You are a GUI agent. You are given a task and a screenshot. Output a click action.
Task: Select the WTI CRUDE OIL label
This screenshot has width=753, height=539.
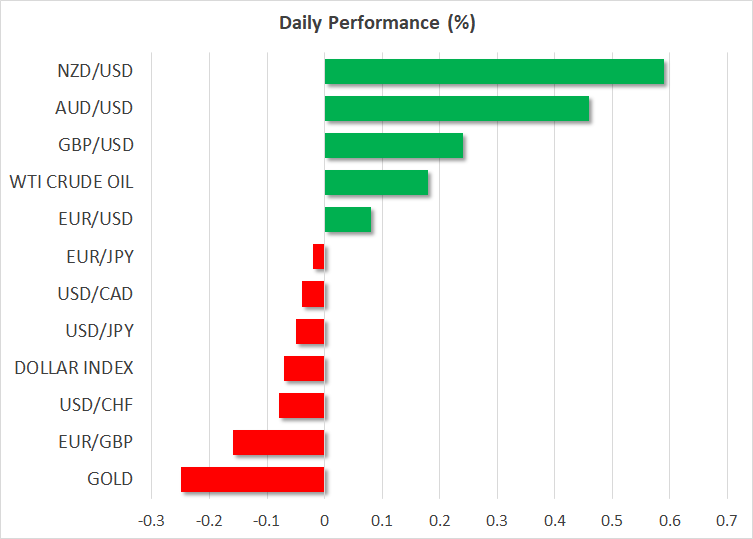coord(71,182)
